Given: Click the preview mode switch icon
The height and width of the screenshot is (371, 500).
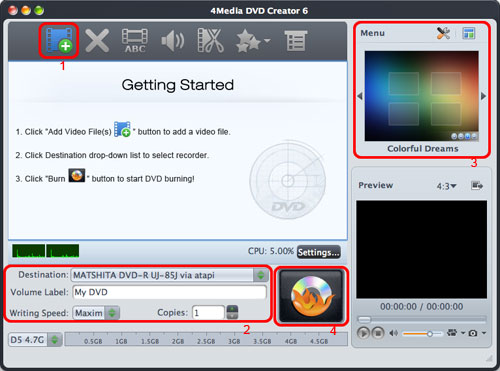Looking at the screenshot, I should tap(452, 332).
